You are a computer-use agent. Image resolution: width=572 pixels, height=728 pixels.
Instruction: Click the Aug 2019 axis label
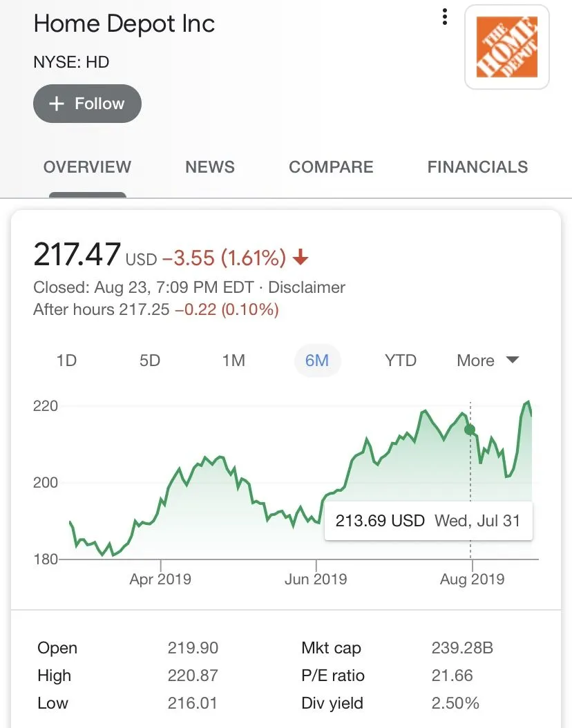point(473,579)
